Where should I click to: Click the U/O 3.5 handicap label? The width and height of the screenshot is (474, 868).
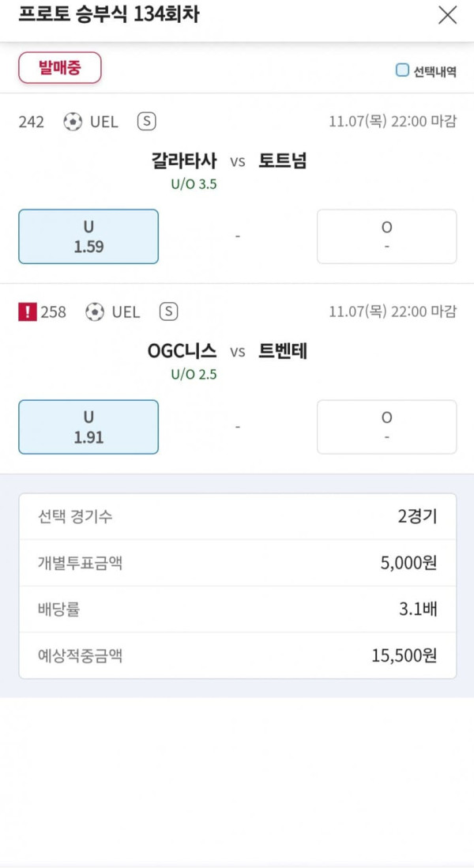click(x=194, y=184)
